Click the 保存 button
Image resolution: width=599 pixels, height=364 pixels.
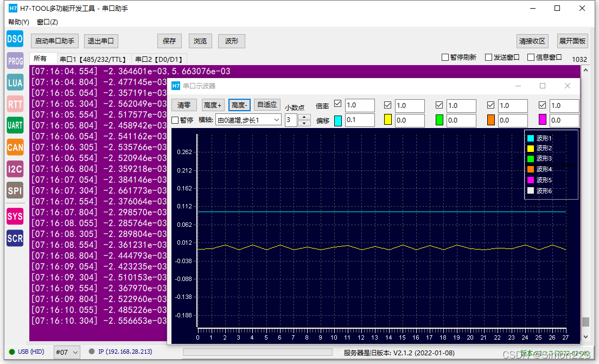(x=169, y=41)
